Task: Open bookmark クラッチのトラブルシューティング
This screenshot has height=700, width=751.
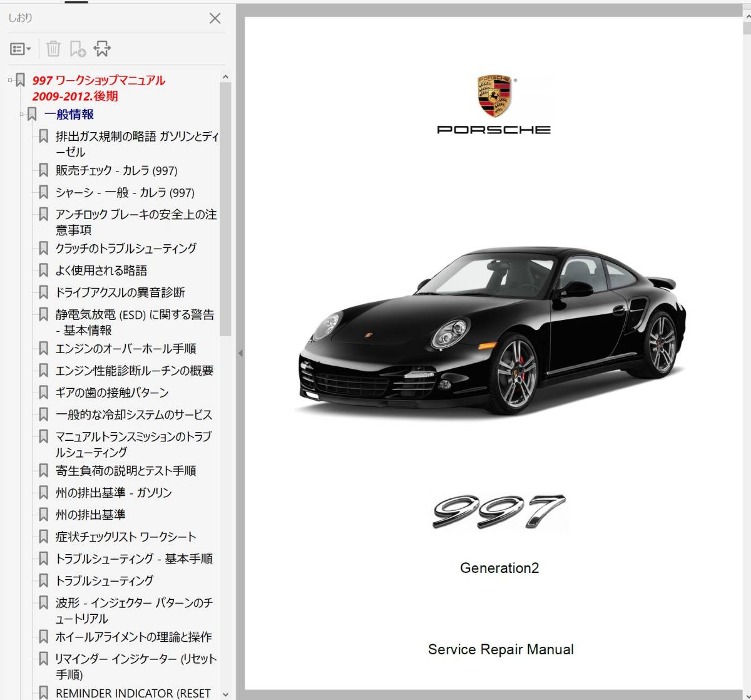Action: [126, 249]
